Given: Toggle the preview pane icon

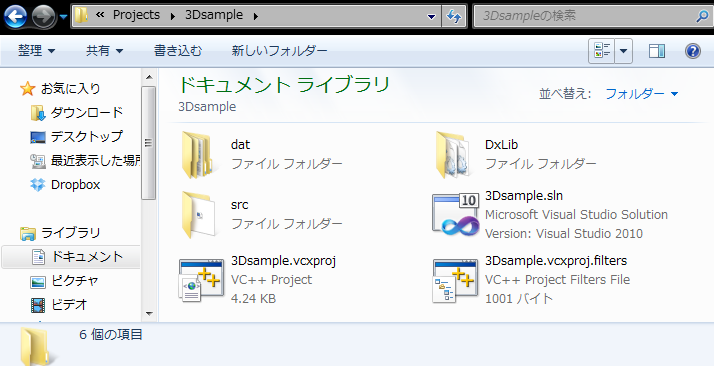Looking at the screenshot, I should coord(657,51).
